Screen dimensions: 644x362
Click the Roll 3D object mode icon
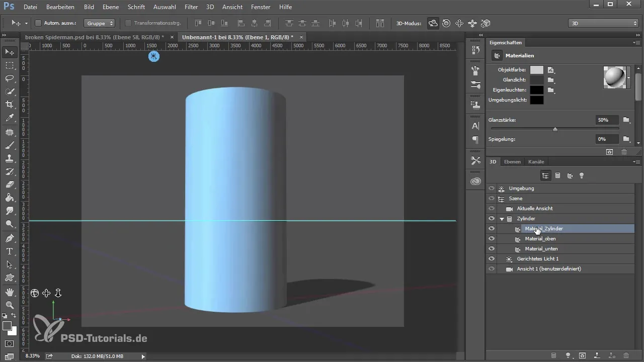446,23
